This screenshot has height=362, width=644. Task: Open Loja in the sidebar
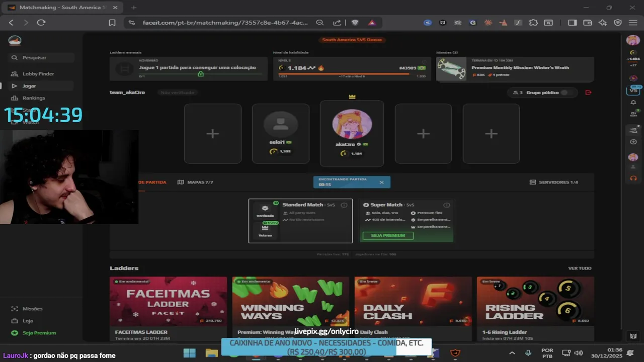coord(28,321)
